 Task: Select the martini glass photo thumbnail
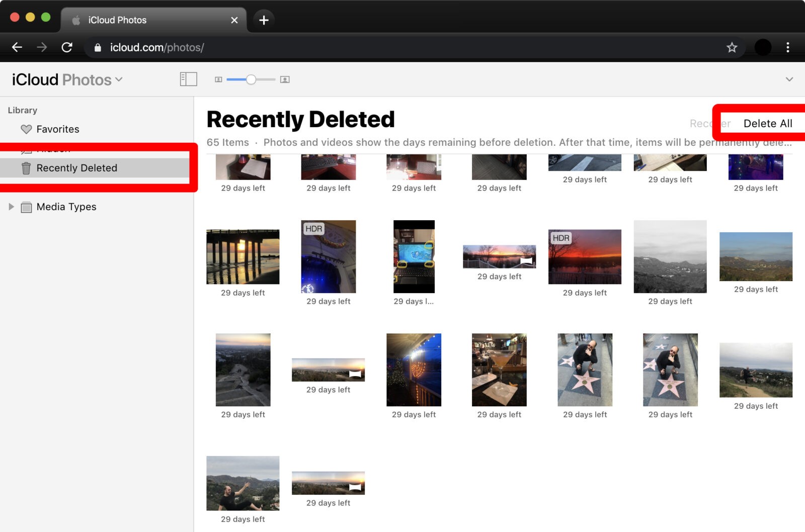[x=499, y=370]
